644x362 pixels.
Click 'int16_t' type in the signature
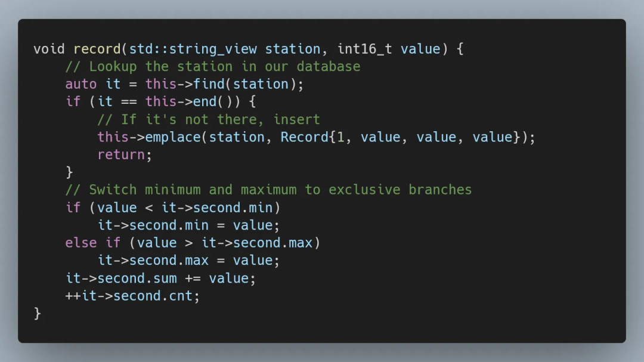(365, 49)
